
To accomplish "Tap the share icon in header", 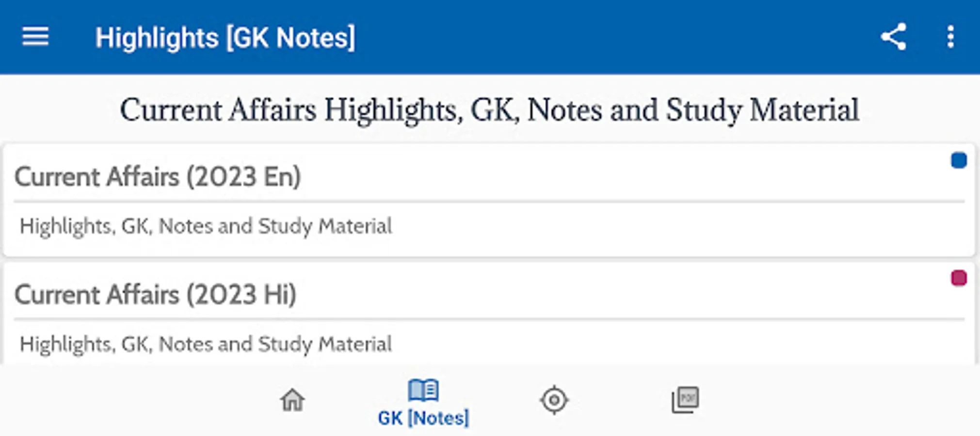I will click(x=893, y=37).
